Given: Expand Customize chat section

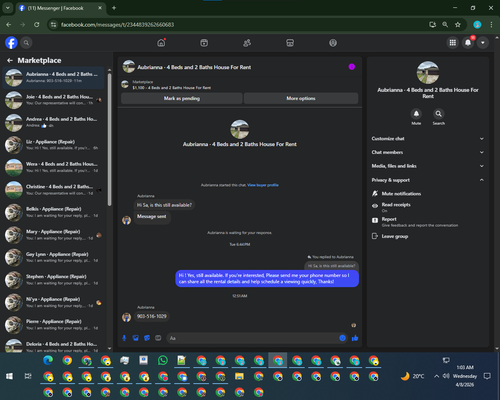Looking at the screenshot, I should click(x=428, y=139).
